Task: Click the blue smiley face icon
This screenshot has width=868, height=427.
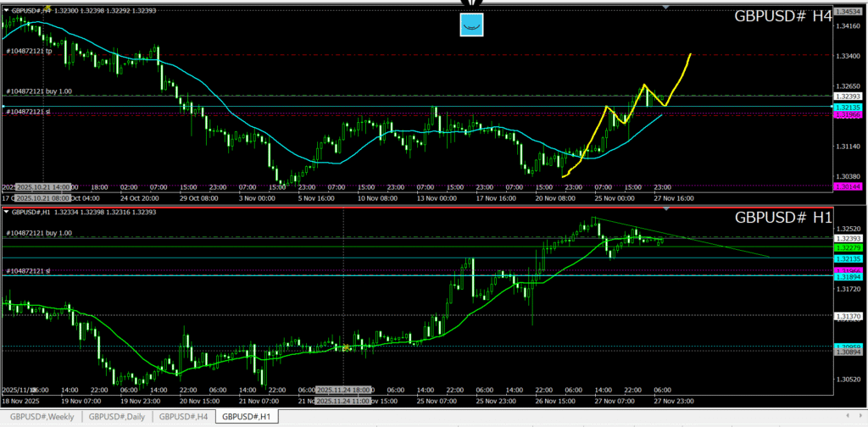Action: [x=472, y=25]
